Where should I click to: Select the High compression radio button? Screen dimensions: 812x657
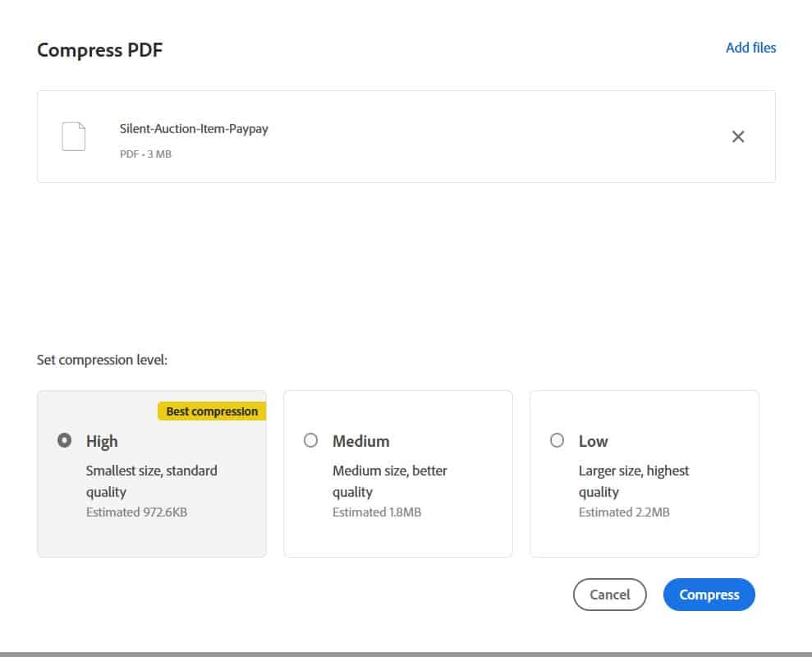pyautogui.click(x=64, y=441)
